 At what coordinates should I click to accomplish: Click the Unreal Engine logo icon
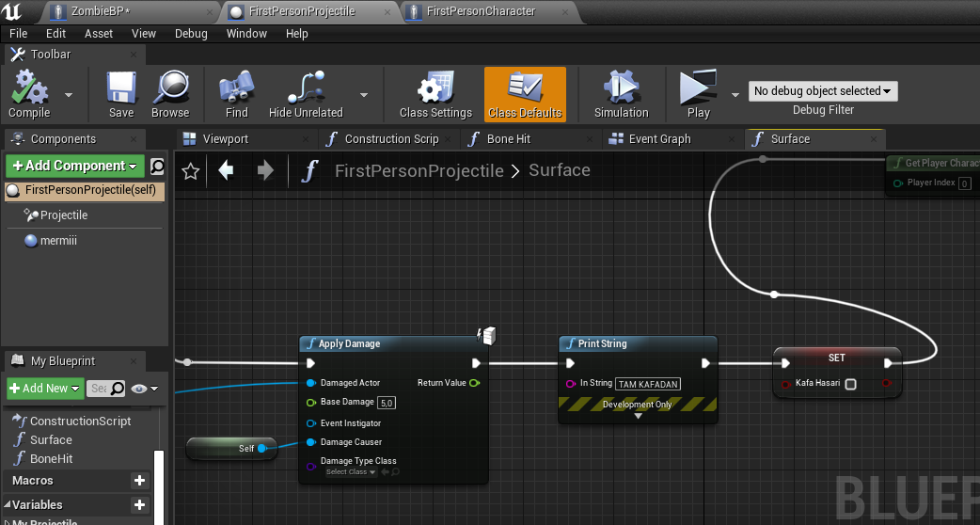[x=11, y=11]
